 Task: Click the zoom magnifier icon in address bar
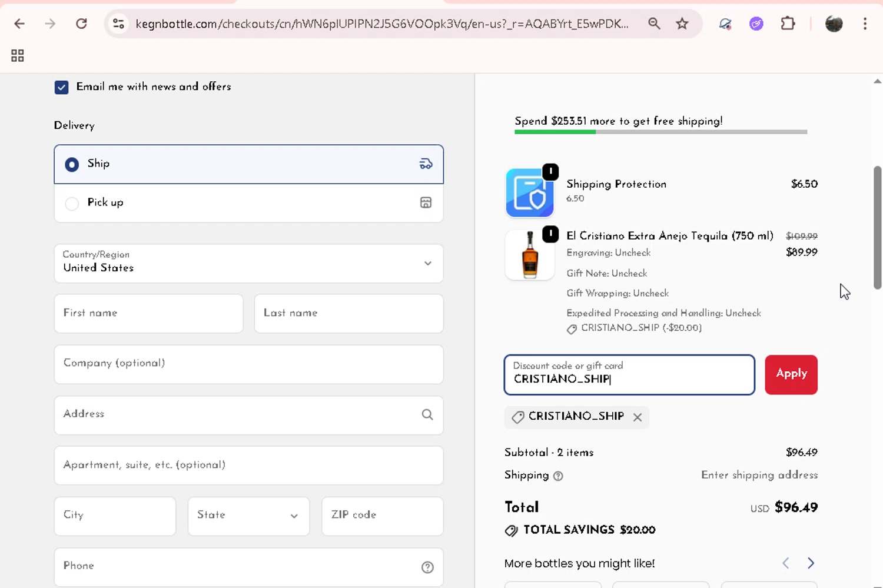[x=654, y=24]
